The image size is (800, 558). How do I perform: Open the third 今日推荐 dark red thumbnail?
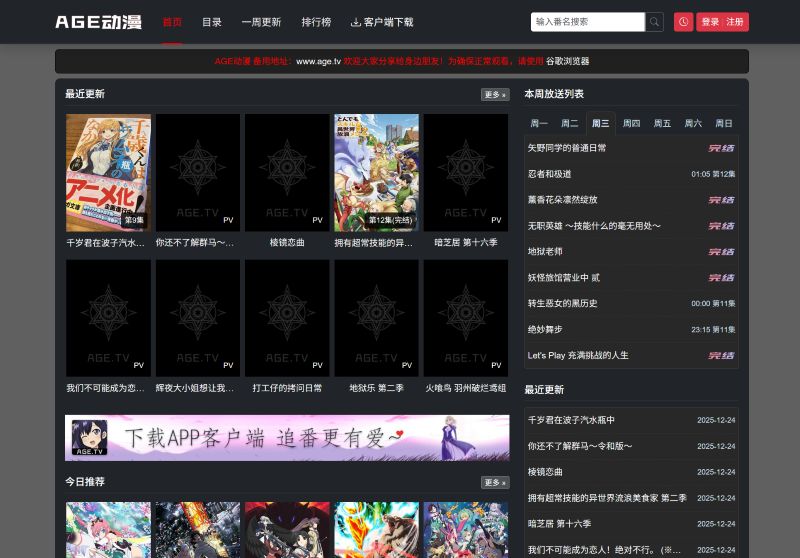pyautogui.click(x=287, y=530)
